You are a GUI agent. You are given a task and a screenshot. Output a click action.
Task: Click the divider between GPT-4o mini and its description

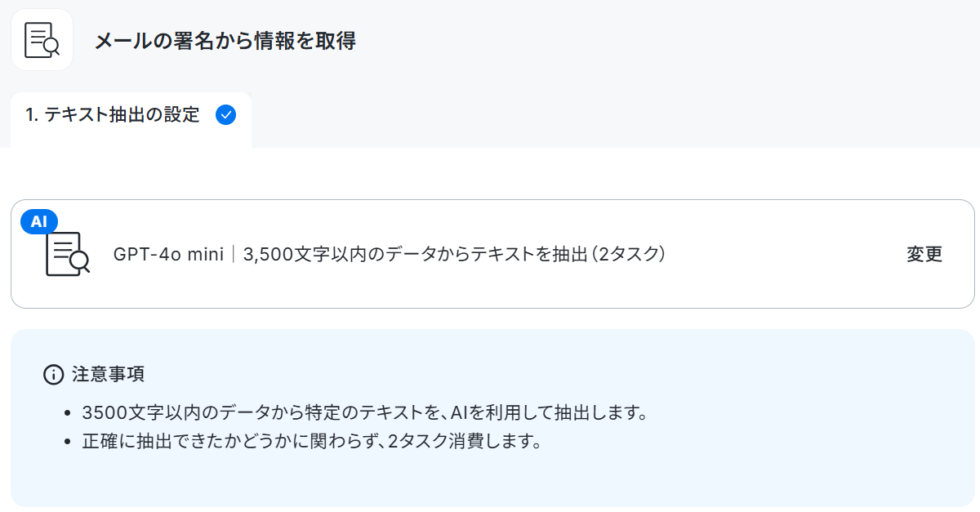point(234,254)
